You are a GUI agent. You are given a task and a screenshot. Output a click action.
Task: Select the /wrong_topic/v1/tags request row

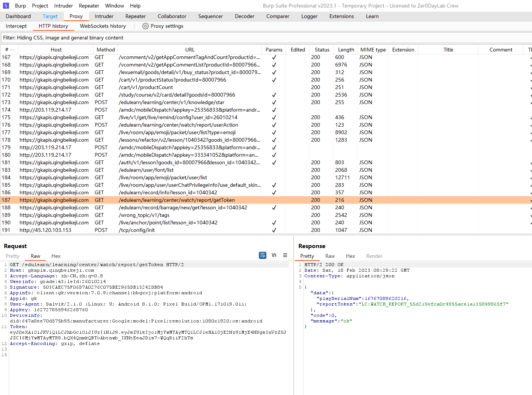point(266,215)
